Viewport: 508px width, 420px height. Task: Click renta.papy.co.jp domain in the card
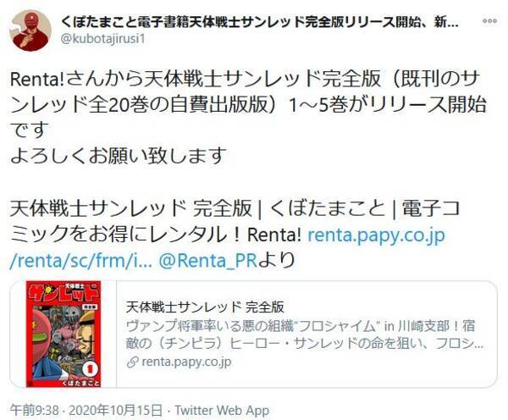tap(186, 362)
